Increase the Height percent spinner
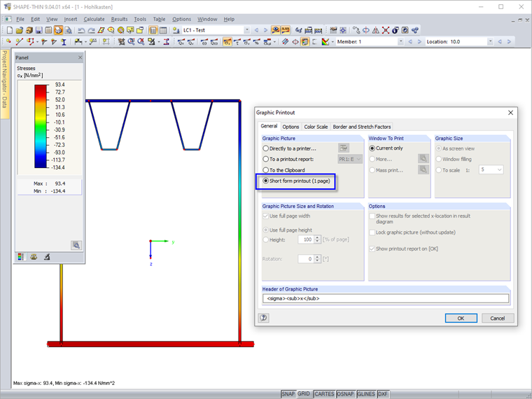The width and height of the screenshot is (532, 399). tap(317, 237)
